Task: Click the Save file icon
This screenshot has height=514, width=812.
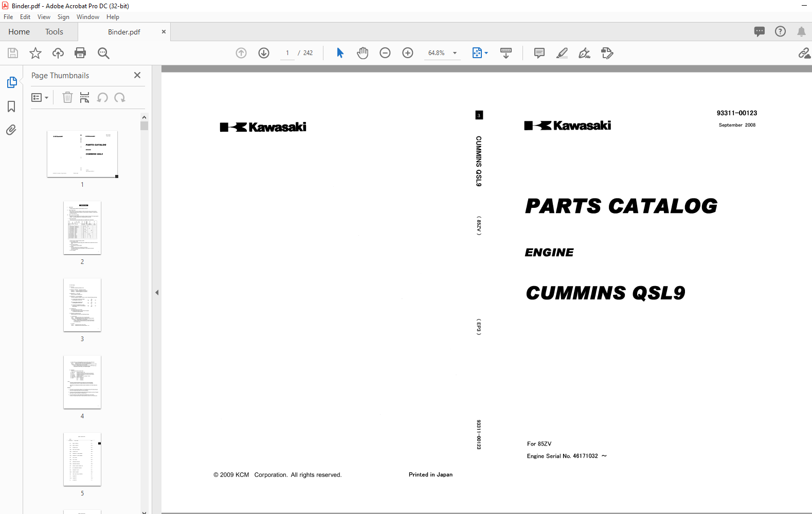Action: (x=13, y=53)
